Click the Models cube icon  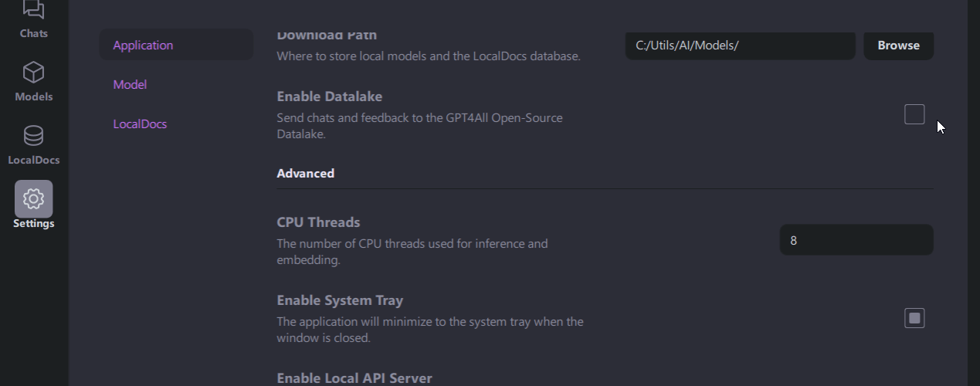tap(33, 73)
